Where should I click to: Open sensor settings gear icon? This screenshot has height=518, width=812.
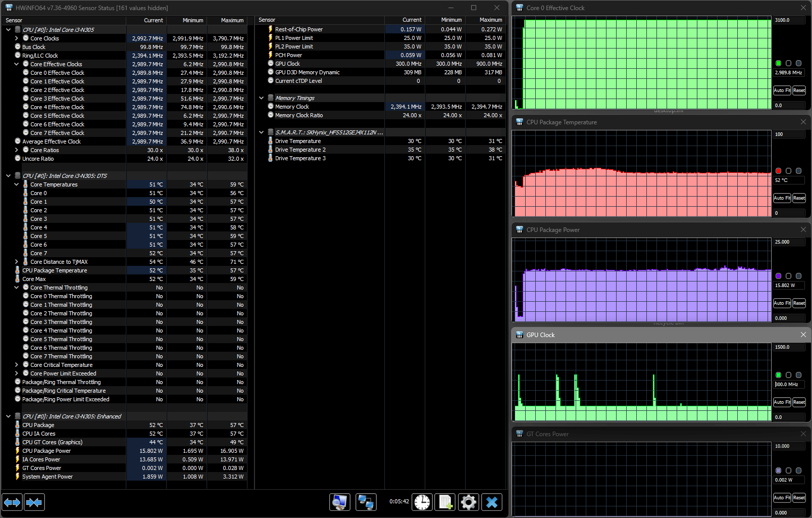click(x=469, y=502)
